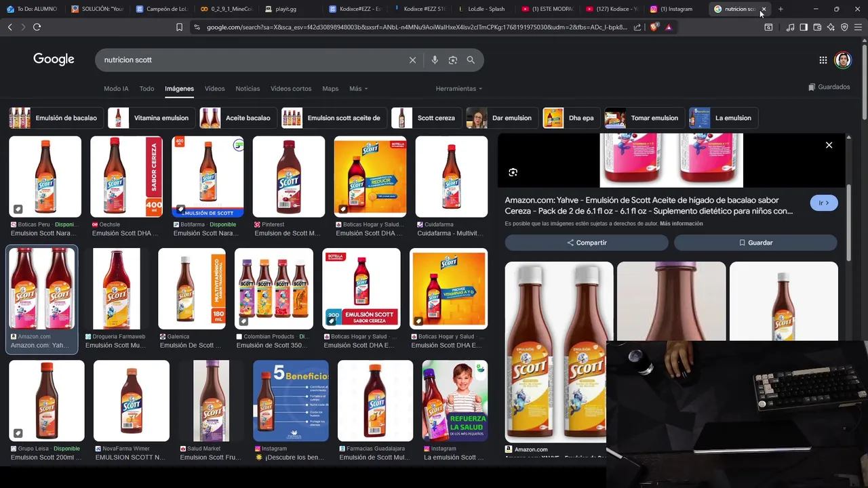Screen dimensions: 868x488
Task: Reload the page with the refresh icon
Action: [x=37, y=27]
